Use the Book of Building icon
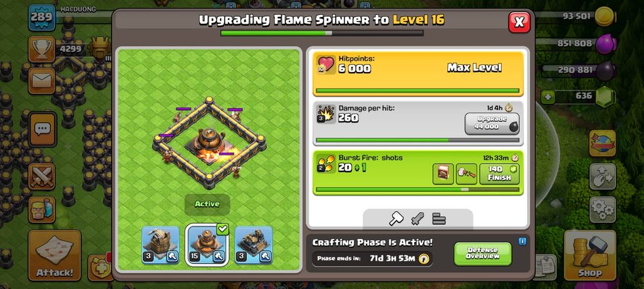644x289 pixels. click(443, 174)
